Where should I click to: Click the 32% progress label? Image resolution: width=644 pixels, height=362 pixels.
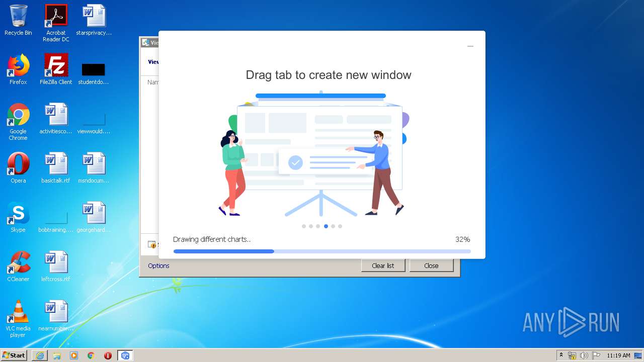[463, 239]
